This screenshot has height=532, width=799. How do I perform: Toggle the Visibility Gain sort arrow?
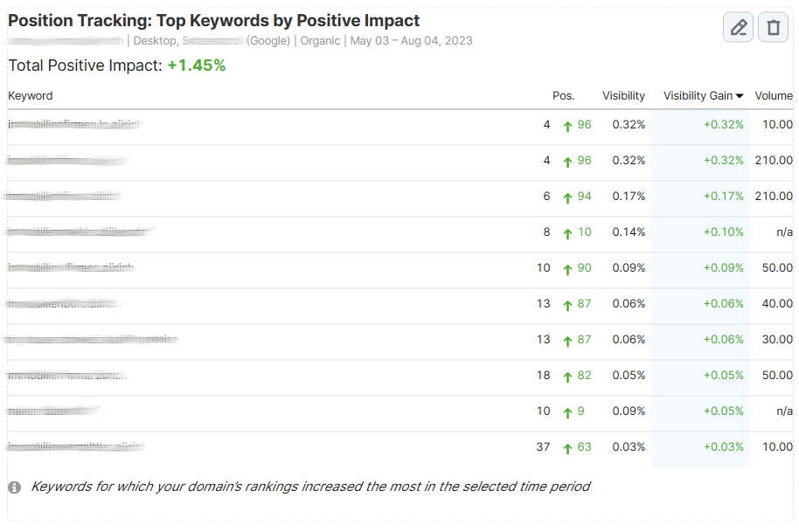740,96
